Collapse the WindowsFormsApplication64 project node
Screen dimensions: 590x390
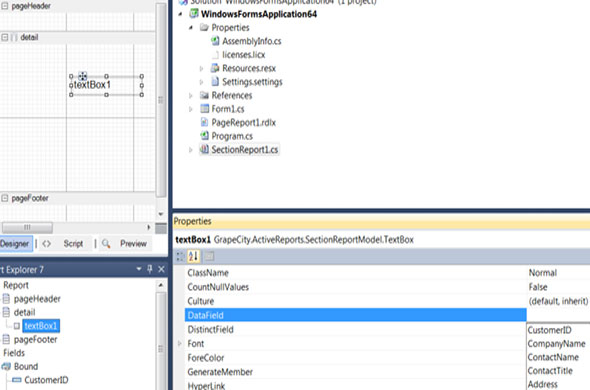click(180, 14)
